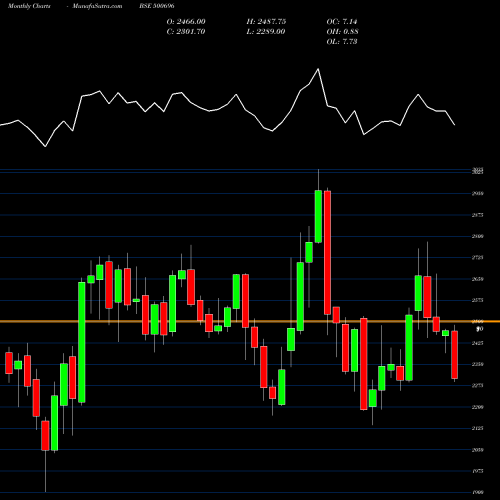Click the tall red candle after the peak

tap(327, 253)
